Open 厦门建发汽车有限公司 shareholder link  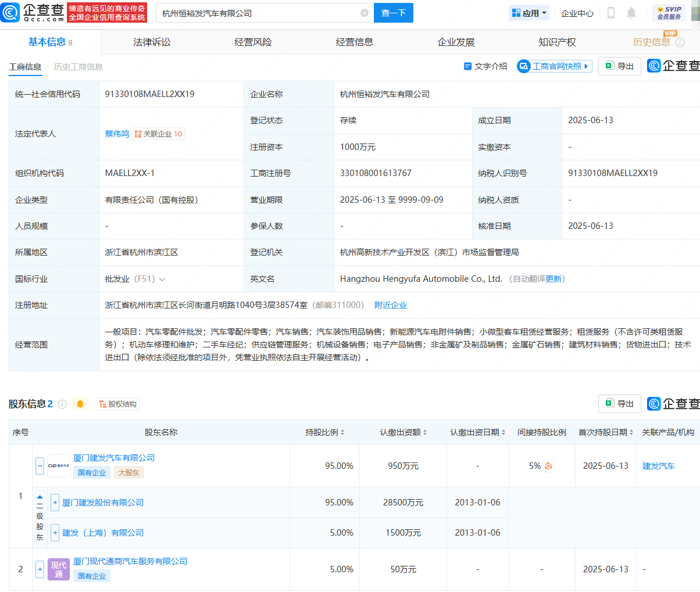[x=114, y=458]
